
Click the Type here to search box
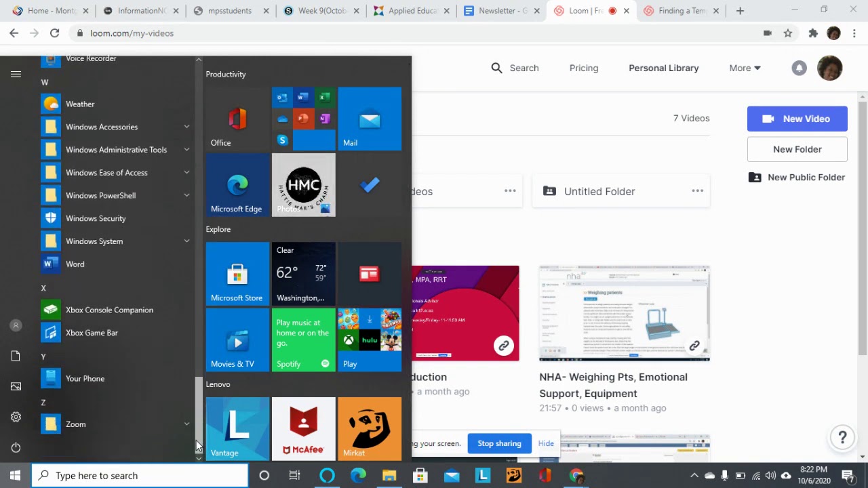pyautogui.click(x=140, y=476)
